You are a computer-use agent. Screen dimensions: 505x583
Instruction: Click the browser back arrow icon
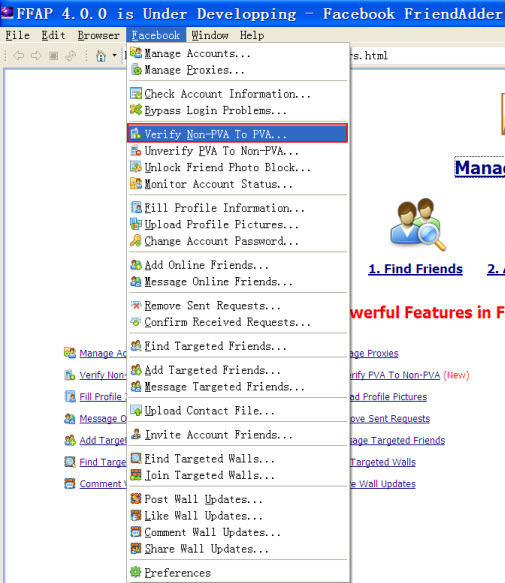19,56
